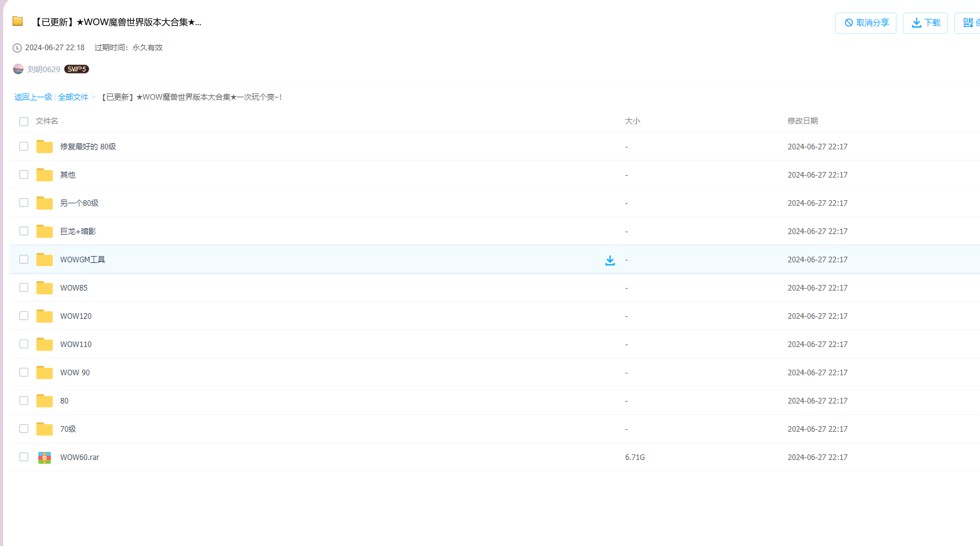Click current breadcrumb ending with 一次玩个爽~!

191,97
